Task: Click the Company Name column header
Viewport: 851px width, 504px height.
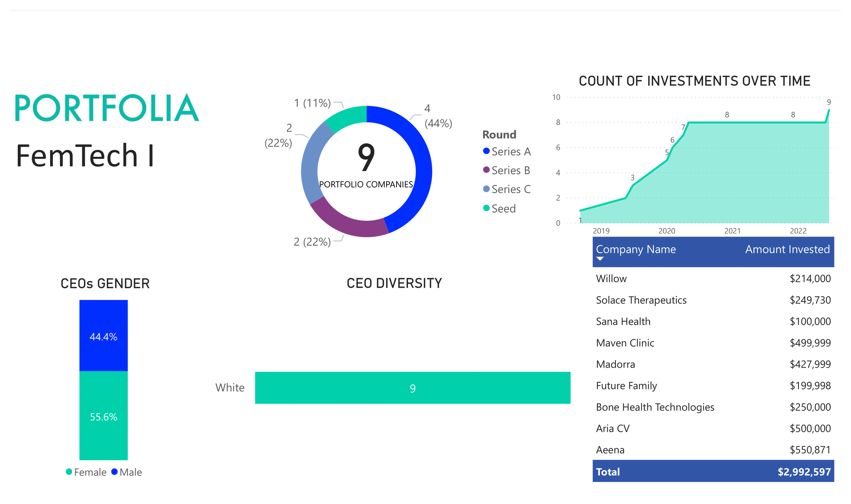Action: click(x=636, y=249)
